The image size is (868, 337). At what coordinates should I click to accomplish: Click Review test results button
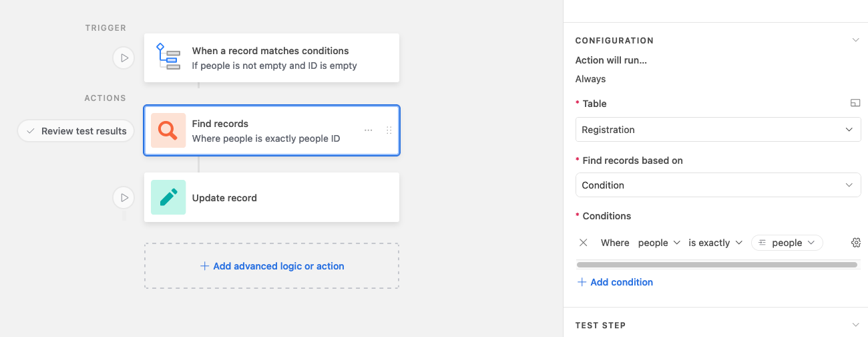pos(76,131)
